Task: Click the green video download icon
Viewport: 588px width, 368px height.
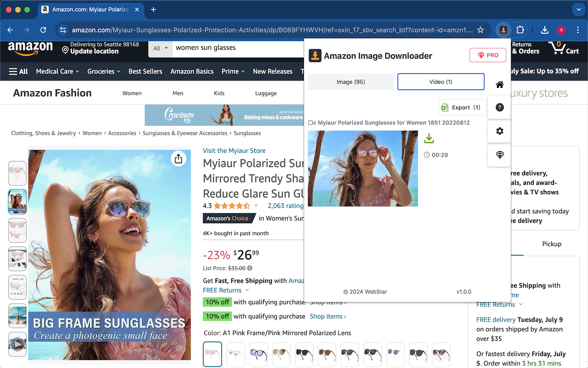Action: coord(429,138)
